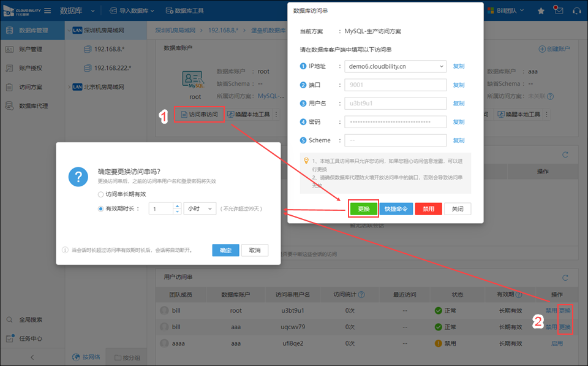Refresh the 用户访问串 table
Image resolution: width=588 pixels, height=366 pixels.
565,278
